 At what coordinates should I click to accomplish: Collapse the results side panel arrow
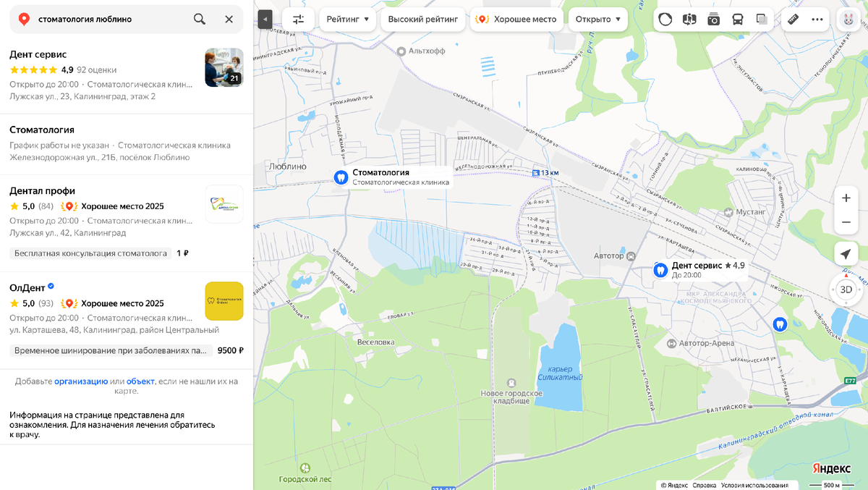pos(265,20)
